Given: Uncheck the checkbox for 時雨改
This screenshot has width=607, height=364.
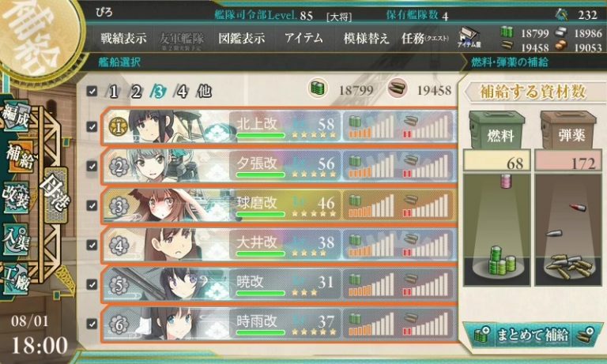Looking at the screenshot, I should [x=92, y=324].
